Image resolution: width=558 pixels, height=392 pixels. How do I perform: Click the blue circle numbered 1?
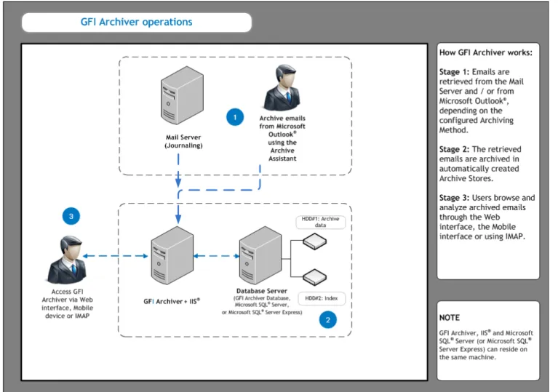tap(235, 117)
